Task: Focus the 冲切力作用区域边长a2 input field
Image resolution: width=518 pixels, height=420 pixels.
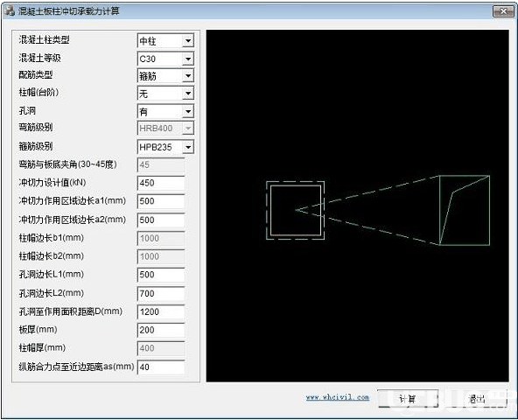Action: (x=161, y=220)
